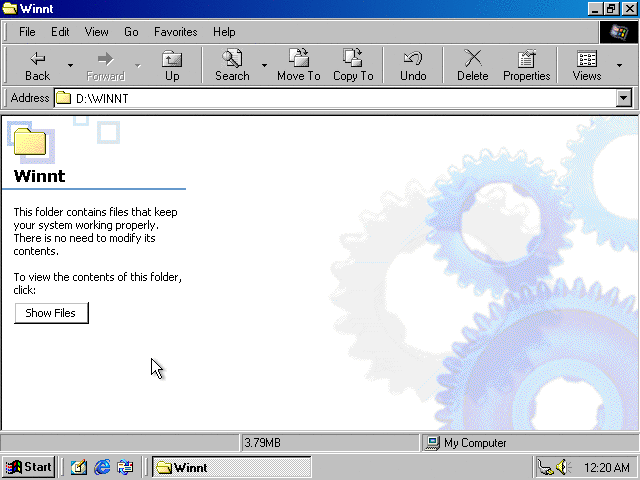
Task: Click the volume speaker tray icon
Action: tap(564, 467)
